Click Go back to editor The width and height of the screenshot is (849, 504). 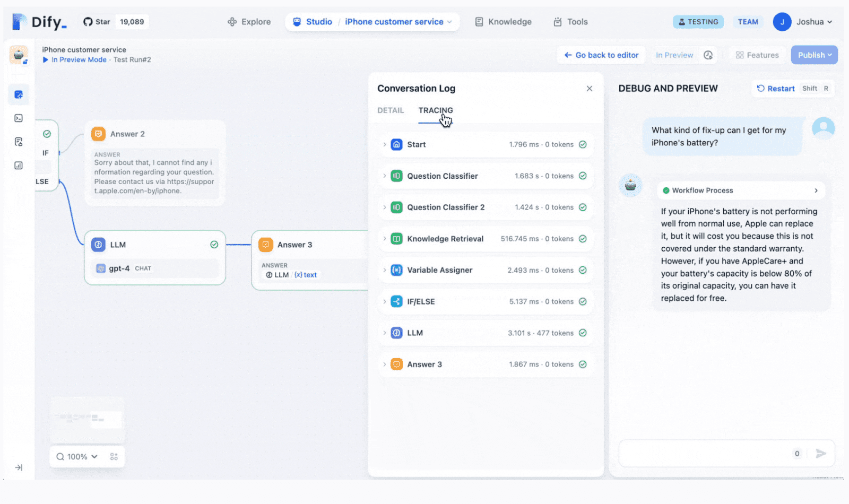pos(601,55)
